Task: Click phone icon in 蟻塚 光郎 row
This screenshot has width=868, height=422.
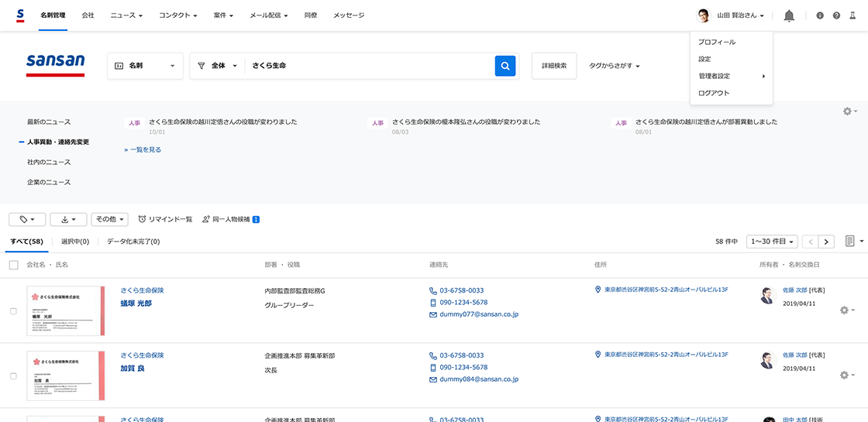Action: tap(433, 290)
